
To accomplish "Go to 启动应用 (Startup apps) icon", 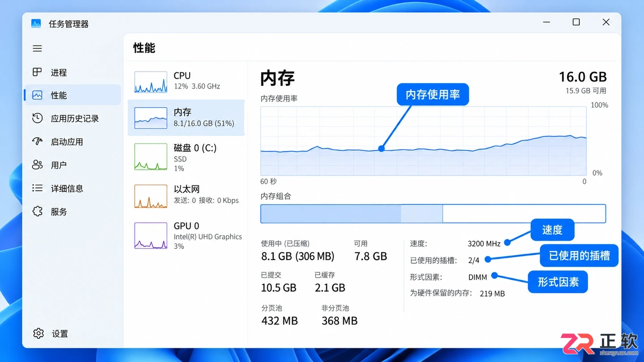I will point(37,142).
